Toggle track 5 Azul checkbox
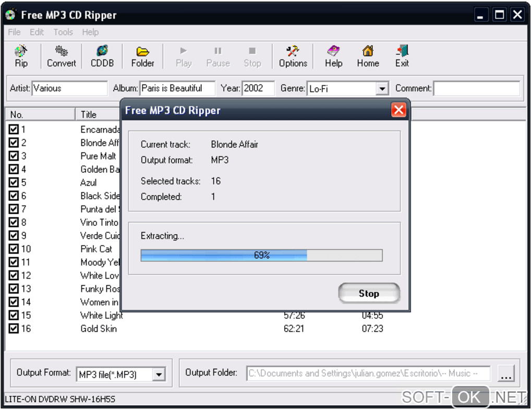The width and height of the screenshot is (532, 410). (14, 182)
